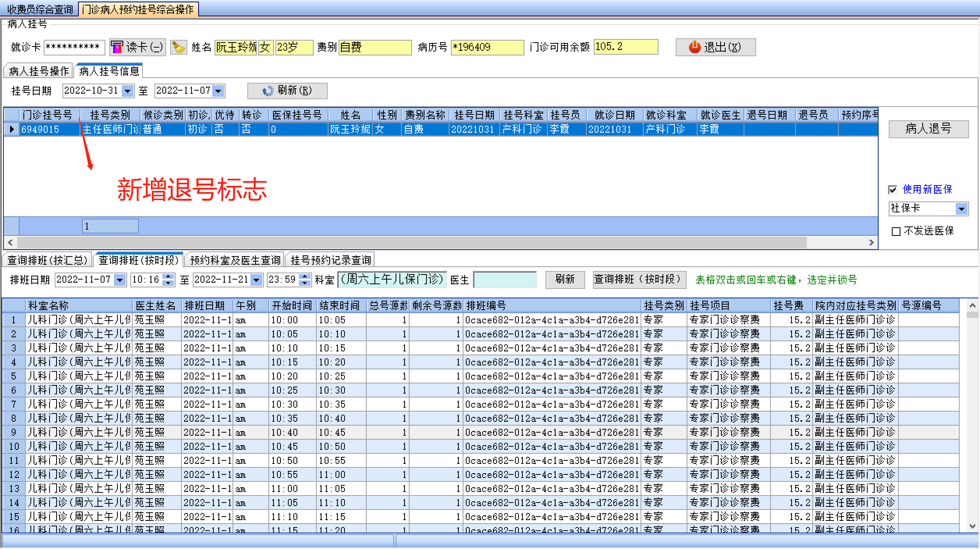Image resolution: width=980 pixels, height=549 pixels.
Task: Enable the 不发送医保 checkbox
Action: click(x=896, y=231)
